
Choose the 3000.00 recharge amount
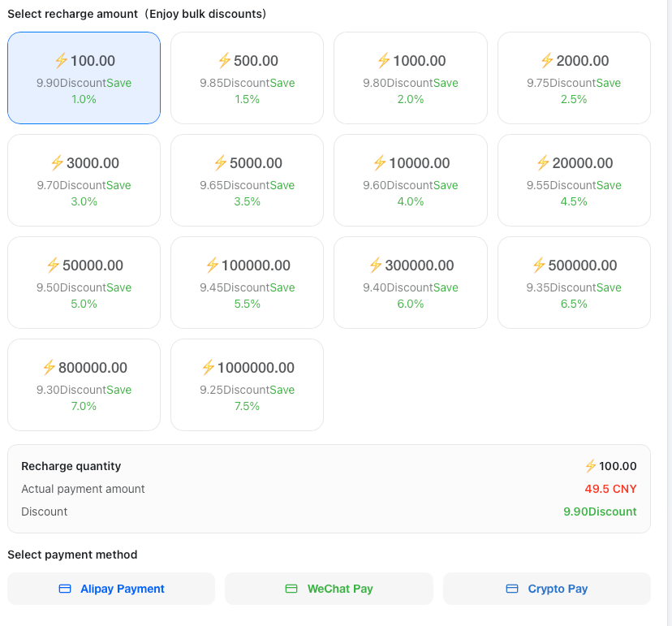point(84,180)
